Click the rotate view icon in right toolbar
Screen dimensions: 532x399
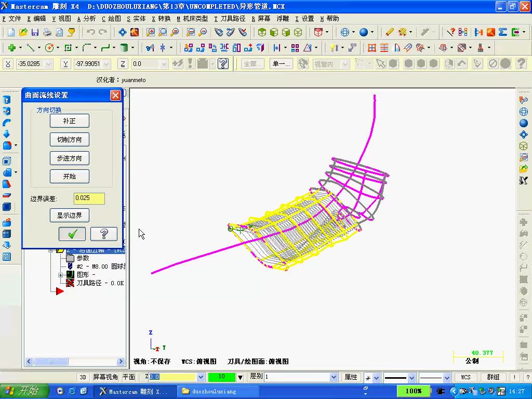click(523, 100)
